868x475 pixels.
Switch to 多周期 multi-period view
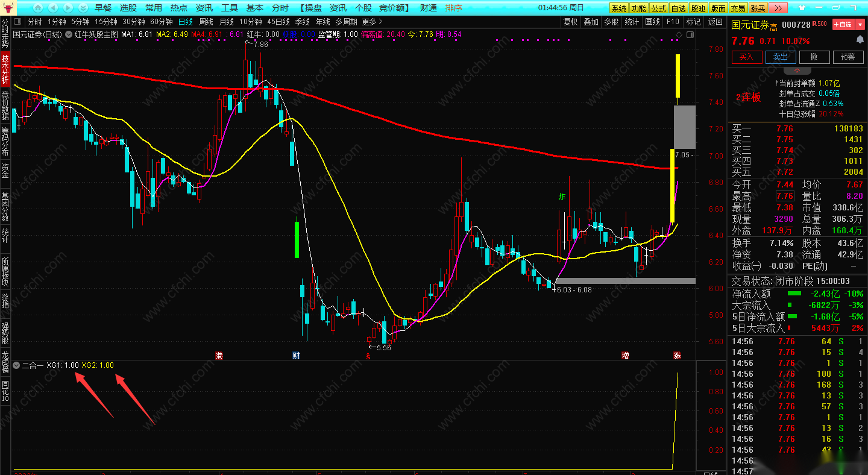(346, 22)
